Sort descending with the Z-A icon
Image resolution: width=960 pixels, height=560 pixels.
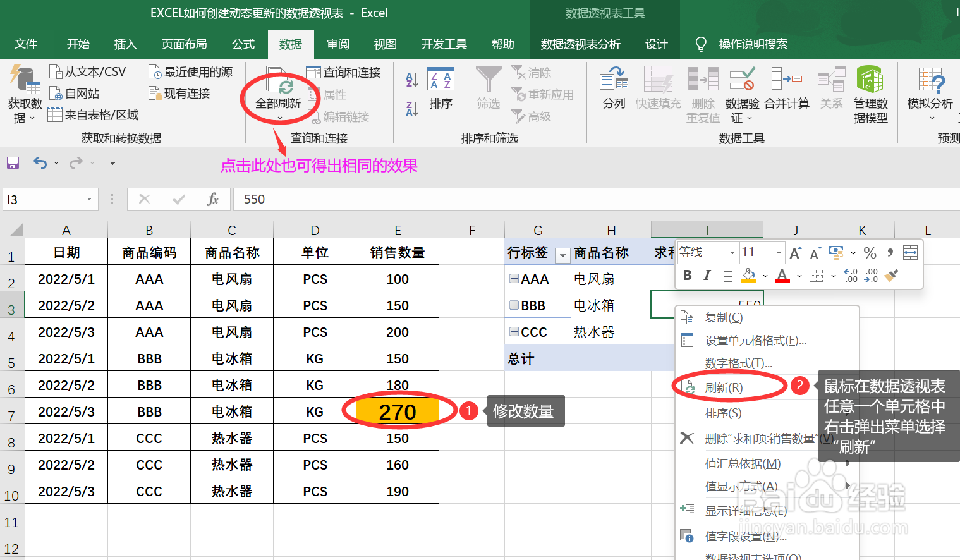click(x=412, y=109)
